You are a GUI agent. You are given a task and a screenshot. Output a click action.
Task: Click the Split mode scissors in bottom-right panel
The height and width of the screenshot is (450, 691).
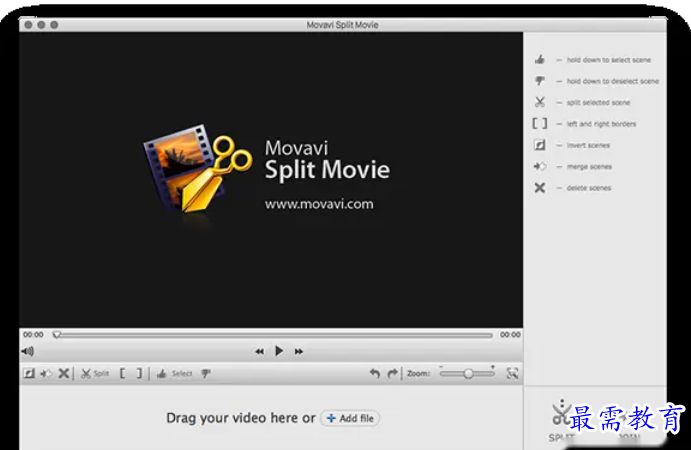pos(561,414)
